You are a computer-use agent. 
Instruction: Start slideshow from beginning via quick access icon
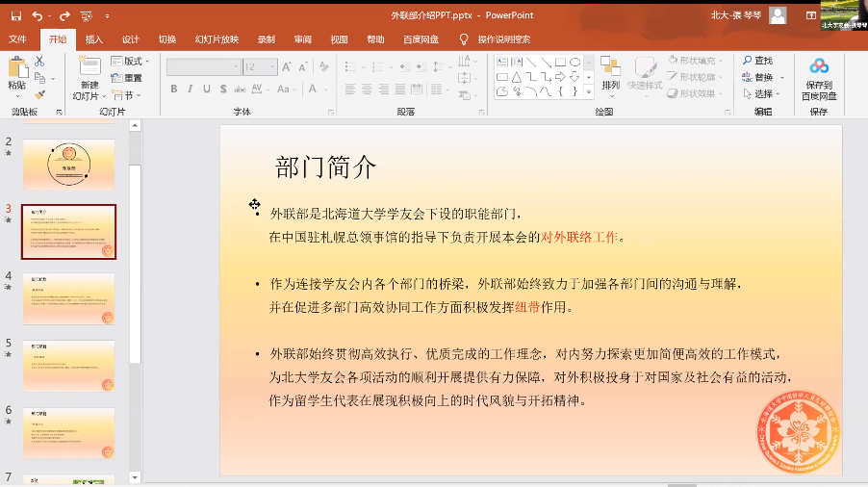pos(87,16)
